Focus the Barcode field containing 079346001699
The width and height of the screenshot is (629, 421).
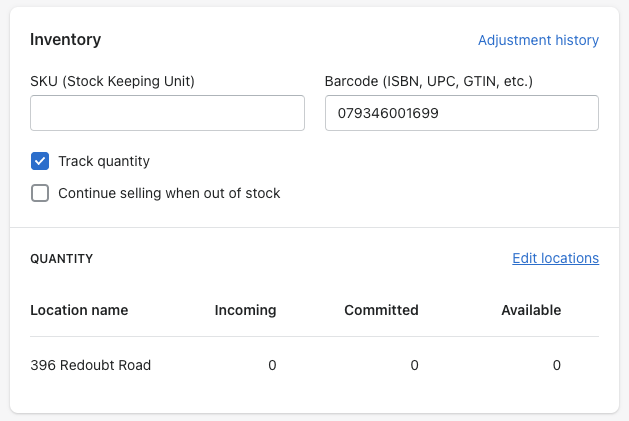click(461, 114)
